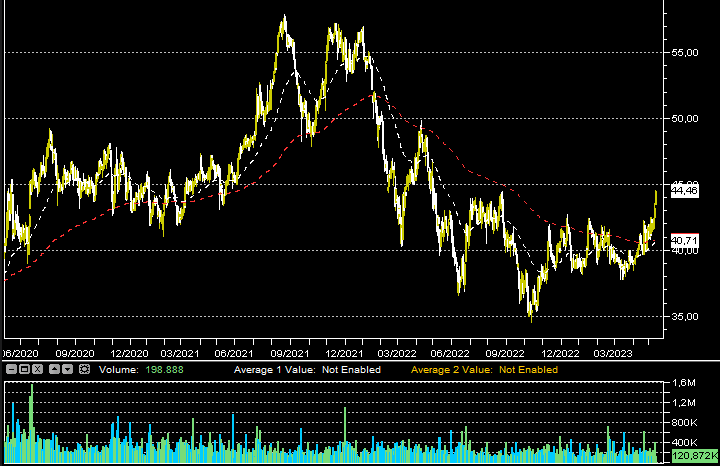720x466 pixels.
Task: Click the 03/2022 date on time axis
Action: pos(397,353)
